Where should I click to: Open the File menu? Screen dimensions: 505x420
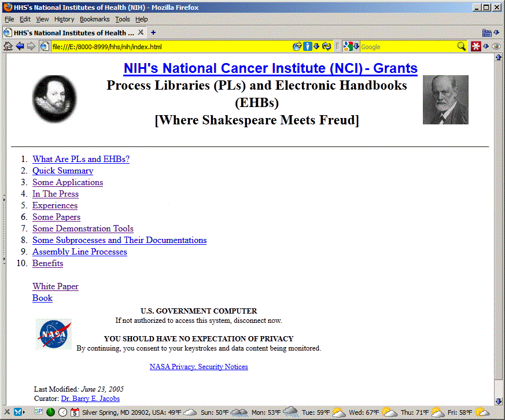(9, 19)
